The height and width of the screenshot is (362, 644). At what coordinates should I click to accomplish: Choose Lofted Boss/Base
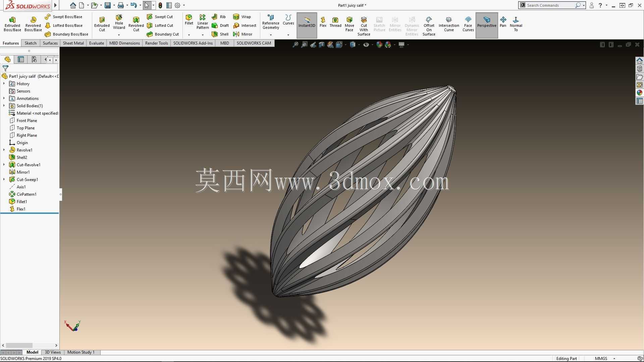click(x=63, y=25)
